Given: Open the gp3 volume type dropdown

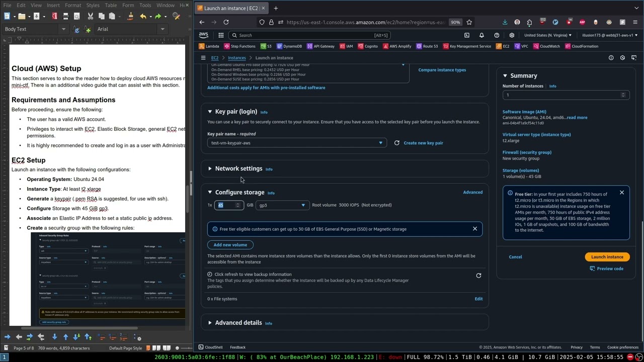Looking at the screenshot, I should coord(282,205).
